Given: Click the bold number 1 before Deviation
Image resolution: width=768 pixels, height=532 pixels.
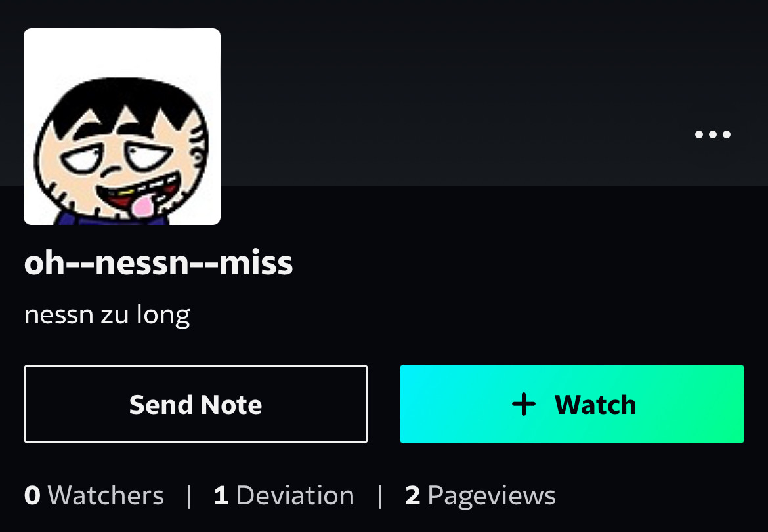Looking at the screenshot, I should (221, 495).
